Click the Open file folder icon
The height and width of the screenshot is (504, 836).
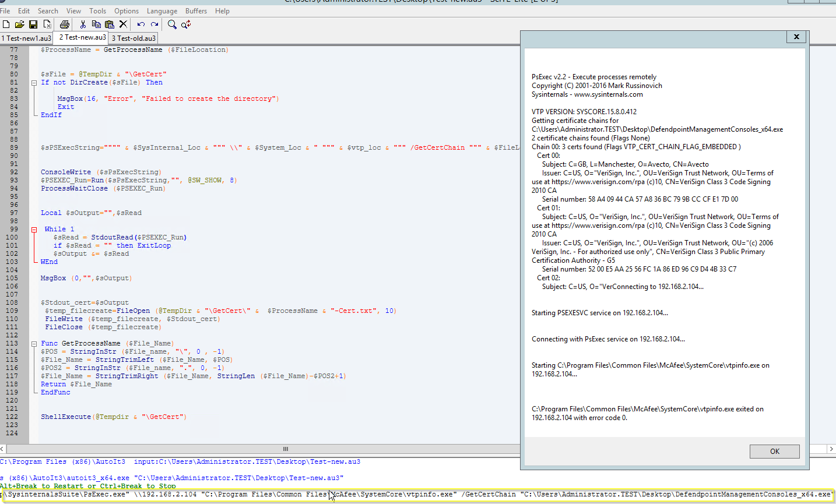pos(19,24)
